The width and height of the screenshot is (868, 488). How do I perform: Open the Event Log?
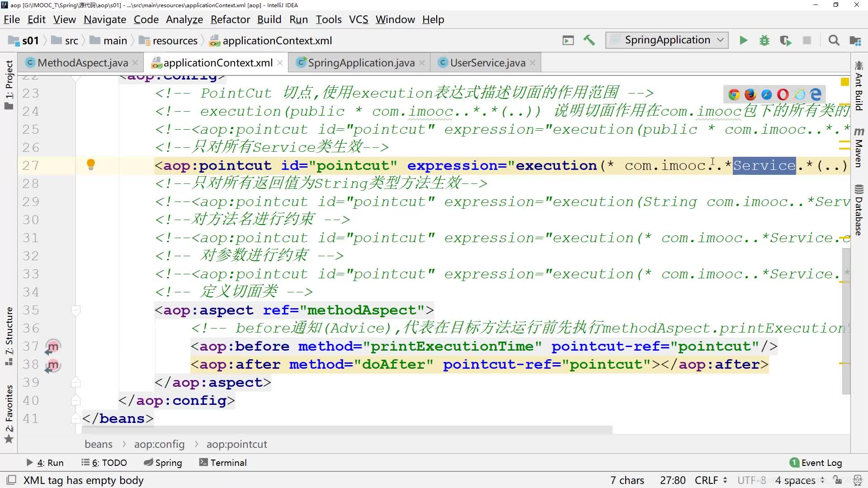[816, 463]
